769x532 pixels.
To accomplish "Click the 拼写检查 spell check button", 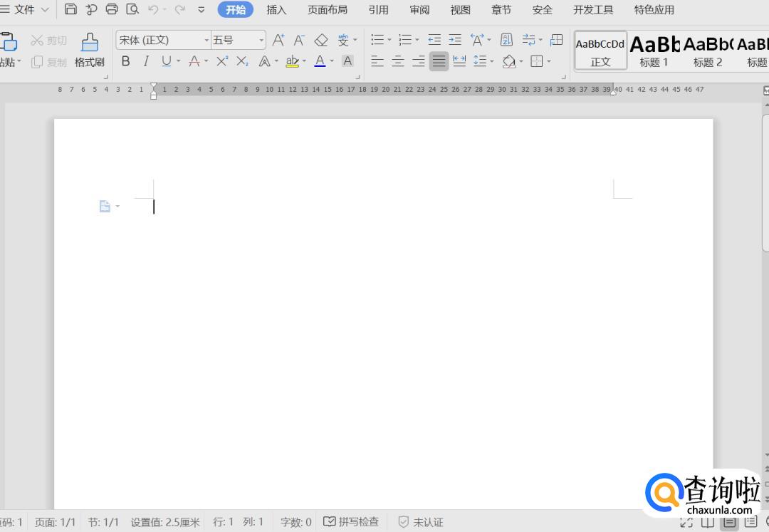I will coord(351,522).
